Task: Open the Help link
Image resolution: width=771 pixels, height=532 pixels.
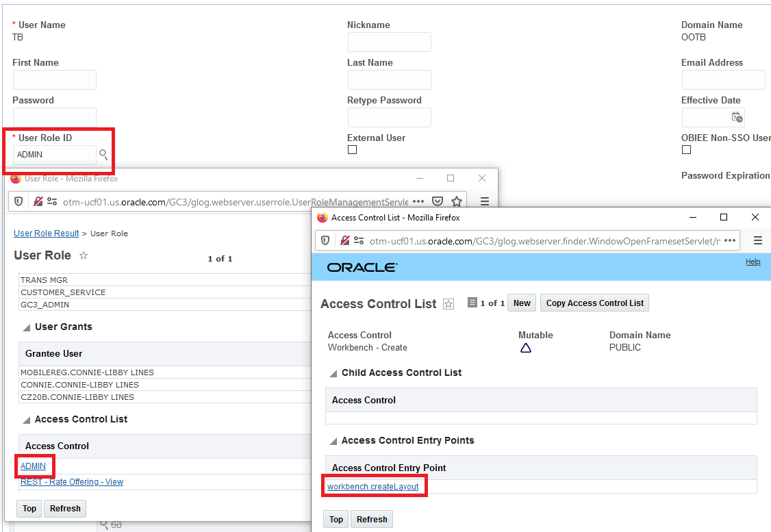Action: pos(753,262)
